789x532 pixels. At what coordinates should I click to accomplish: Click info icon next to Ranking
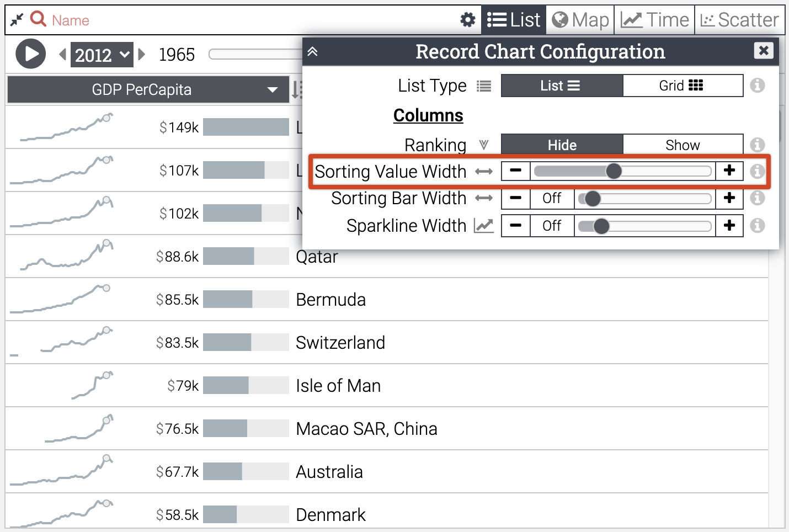[x=758, y=145]
